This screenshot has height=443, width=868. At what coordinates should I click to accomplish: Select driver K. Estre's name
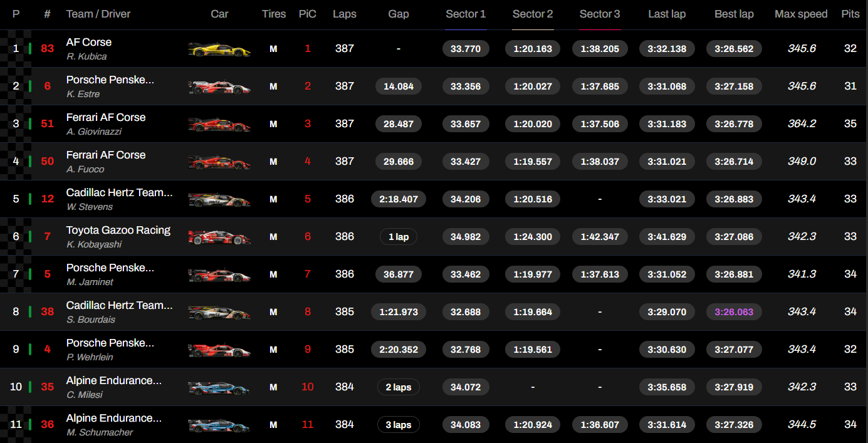[83, 94]
